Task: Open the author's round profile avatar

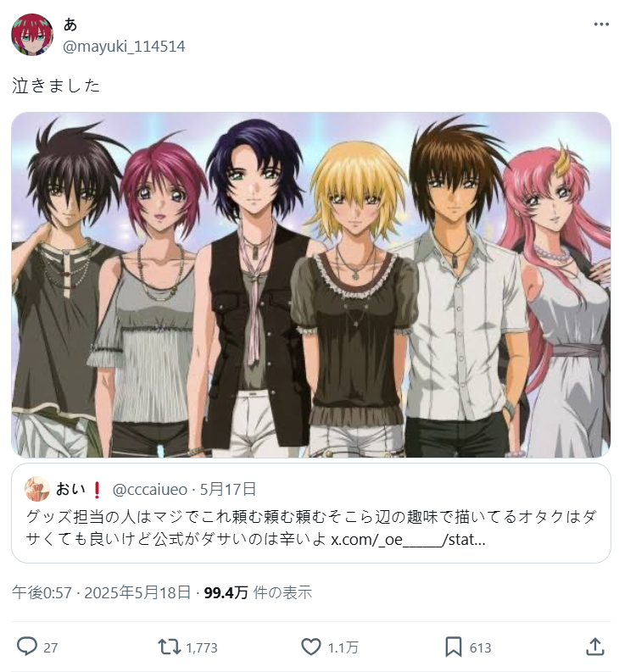Action: [32, 35]
